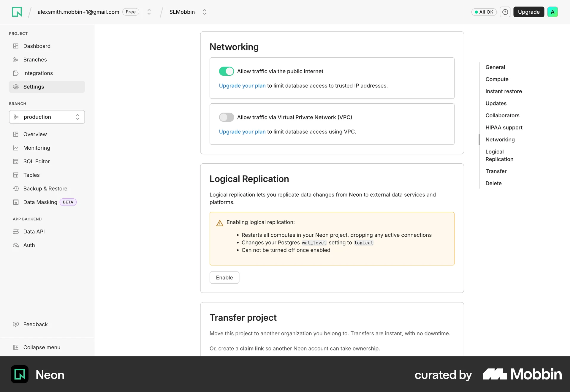Jump to General section
Image resolution: width=570 pixels, height=392 pixels.
495,67
